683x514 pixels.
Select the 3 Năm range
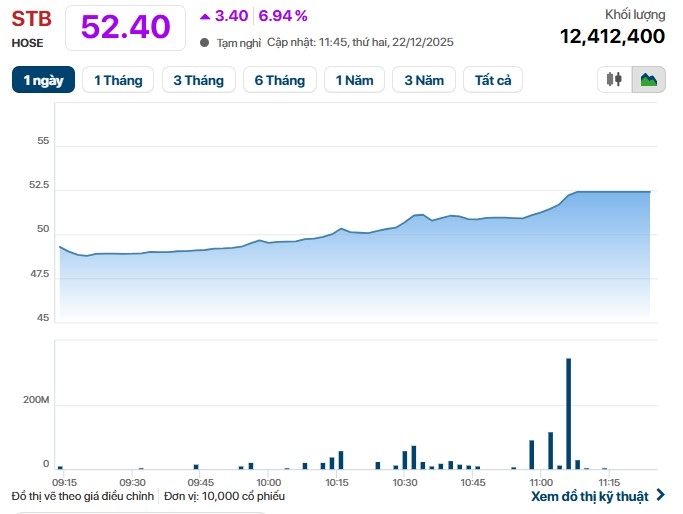(424, 80)
